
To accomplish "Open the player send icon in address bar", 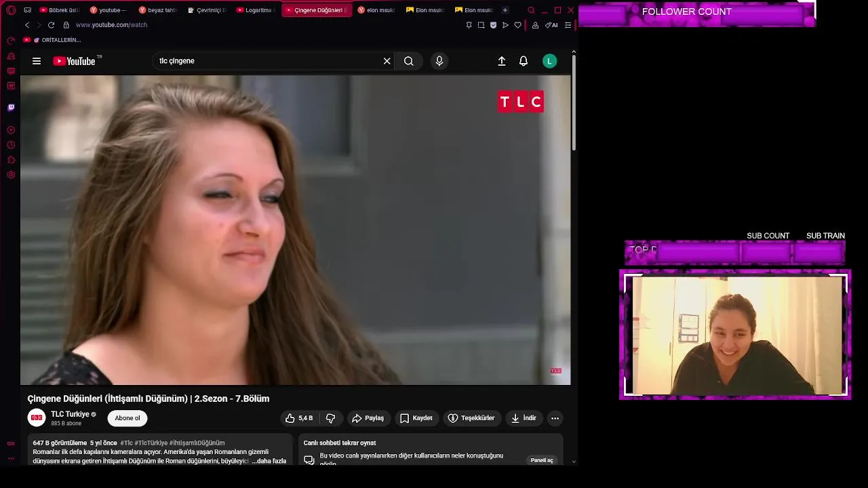I will (505, 25).
